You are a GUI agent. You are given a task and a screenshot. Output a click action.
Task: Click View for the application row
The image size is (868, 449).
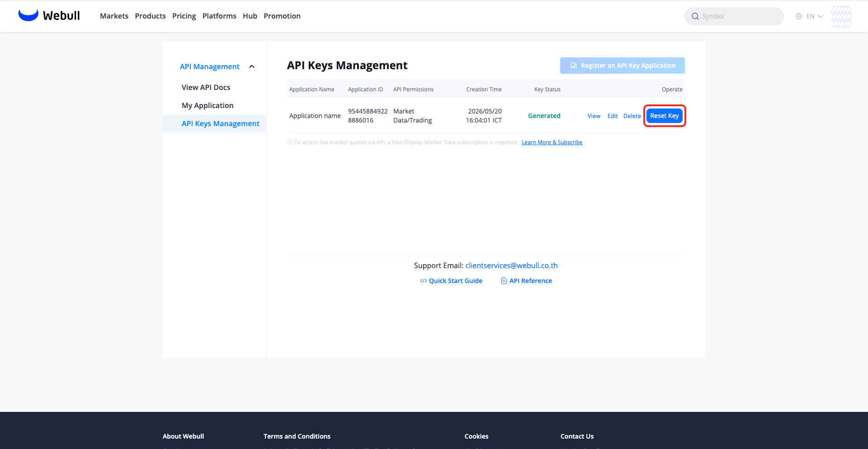point(594,116)
